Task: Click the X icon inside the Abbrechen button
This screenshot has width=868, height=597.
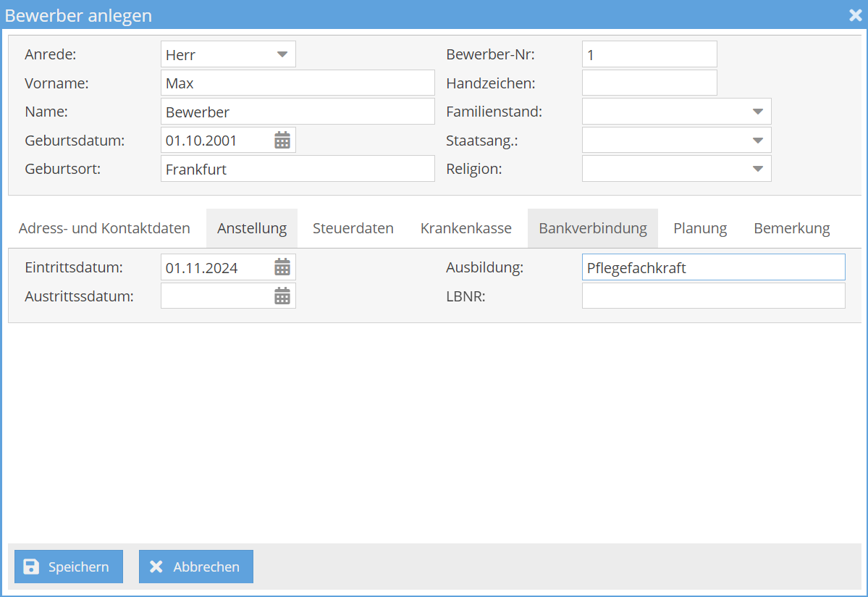Action: pyautogui.click(x=155, y=566)
